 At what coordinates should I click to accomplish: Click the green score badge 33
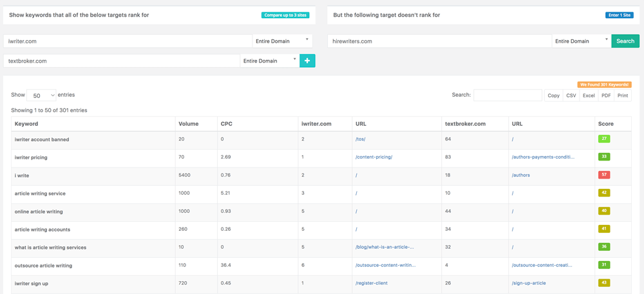(604, 157)
